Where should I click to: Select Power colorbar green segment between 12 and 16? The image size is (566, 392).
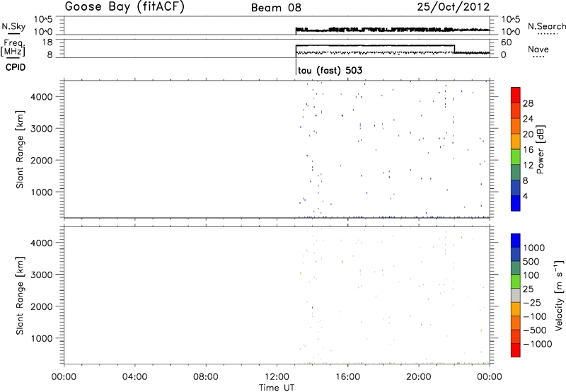point(516,156)
